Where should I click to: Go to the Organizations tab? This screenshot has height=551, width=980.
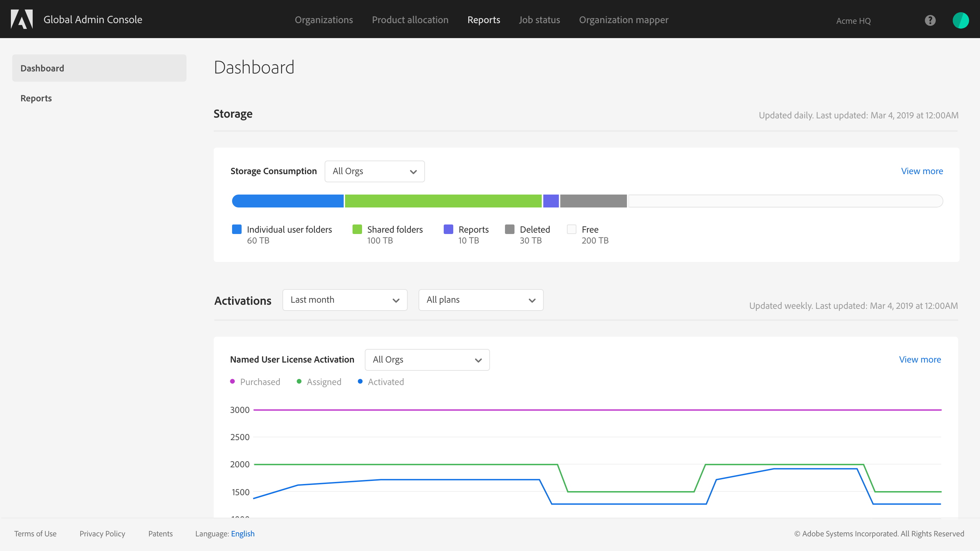(x=324, y=20)
